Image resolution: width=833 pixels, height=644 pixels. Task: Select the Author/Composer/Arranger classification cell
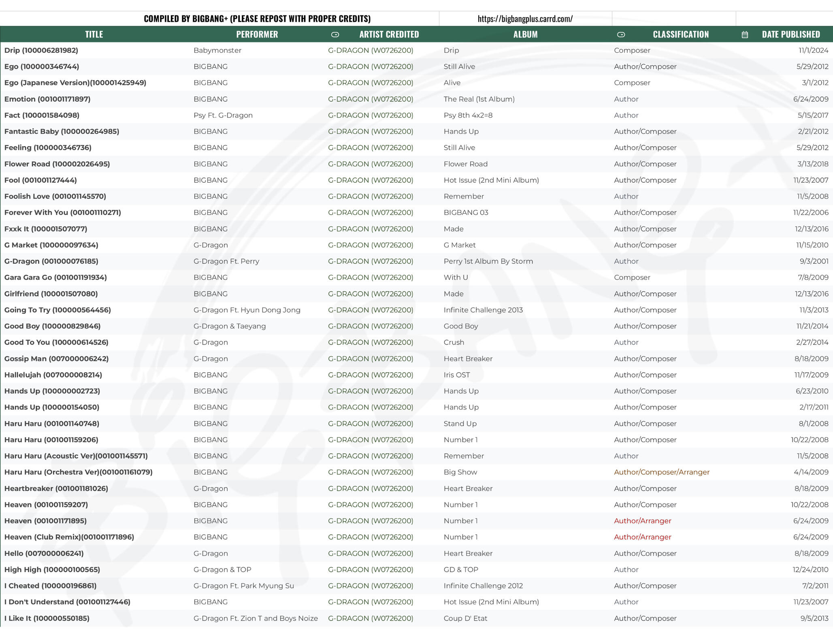click(x=661, y=472)
